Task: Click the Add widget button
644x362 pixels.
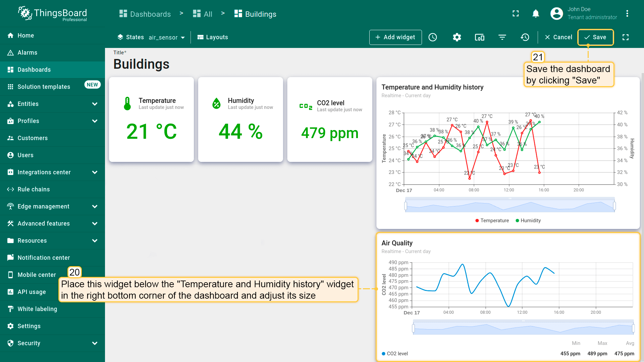Action: click(x=395, y=37)
